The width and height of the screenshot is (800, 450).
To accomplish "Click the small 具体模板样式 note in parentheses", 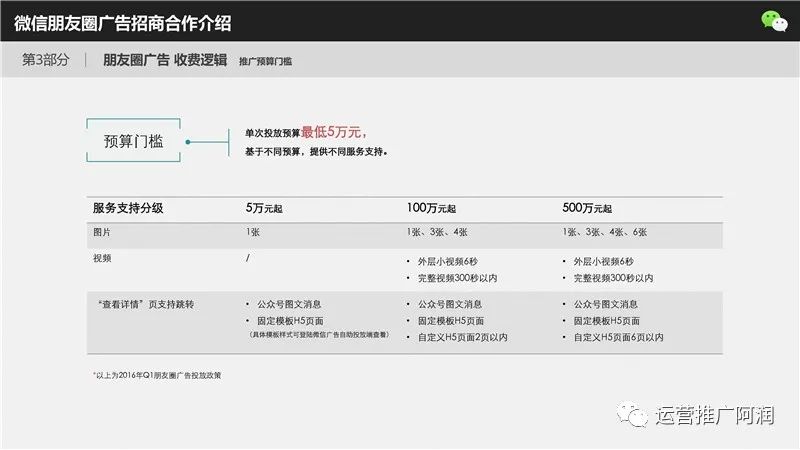I will (x=320, y=335).
